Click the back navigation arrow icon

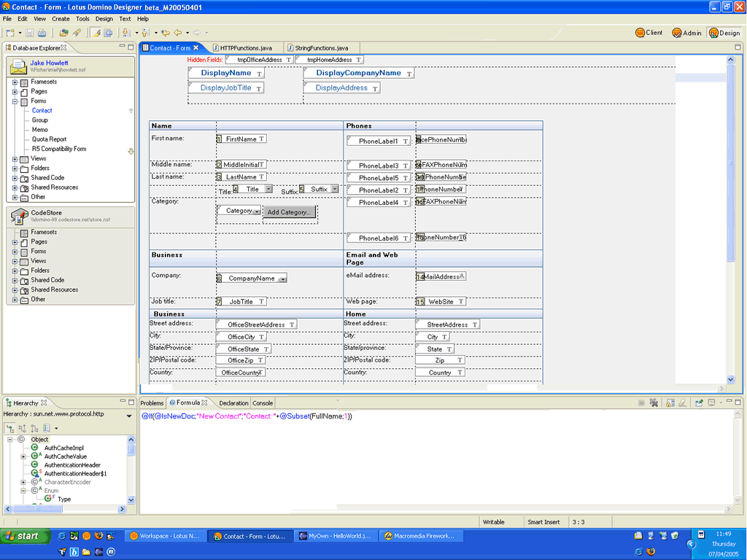pyautogui.click(x=178, y=33)
